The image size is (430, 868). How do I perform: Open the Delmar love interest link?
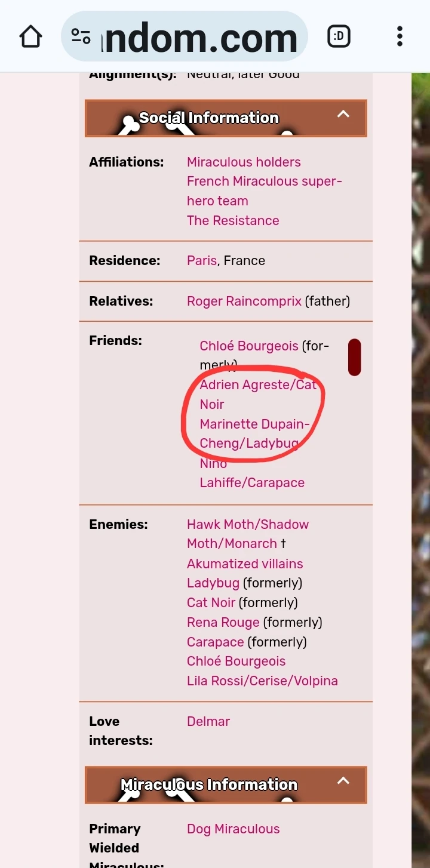coord(208,721)
